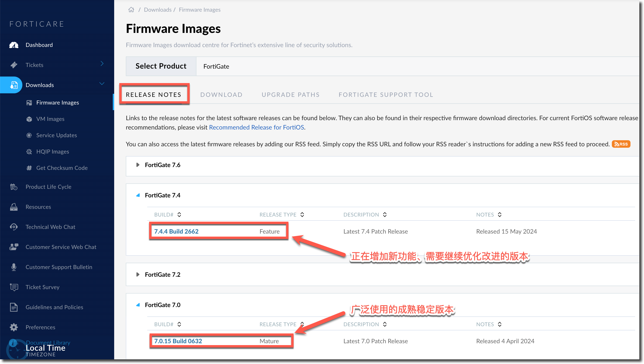The image size is (644, 364).
Task: Click the orange RSS feed badge
Action: [621, 144]
